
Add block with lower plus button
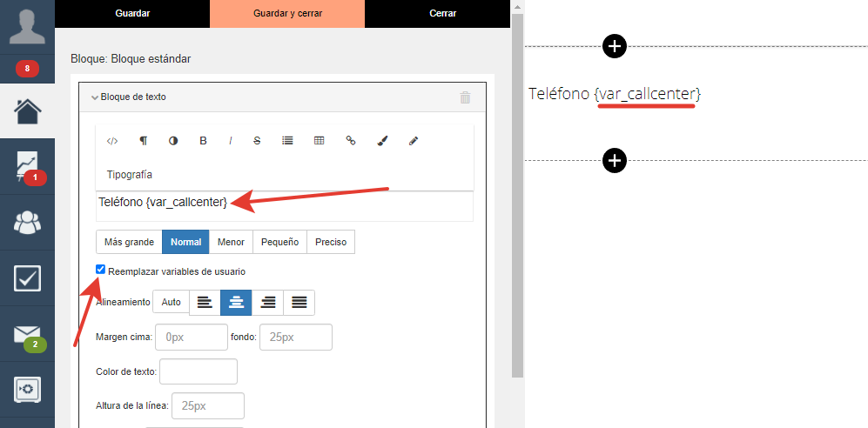615,161
